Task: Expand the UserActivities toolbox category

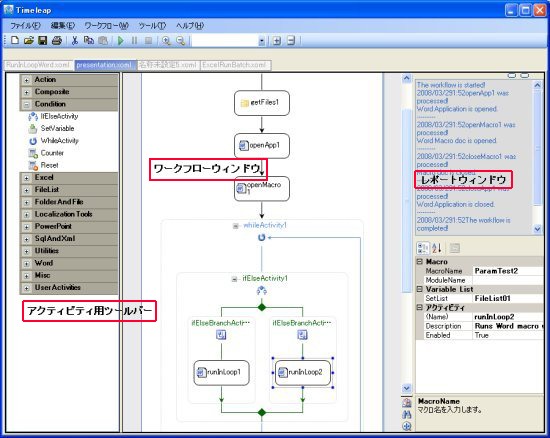Action: pyautogui.click(x=26, y=289)
